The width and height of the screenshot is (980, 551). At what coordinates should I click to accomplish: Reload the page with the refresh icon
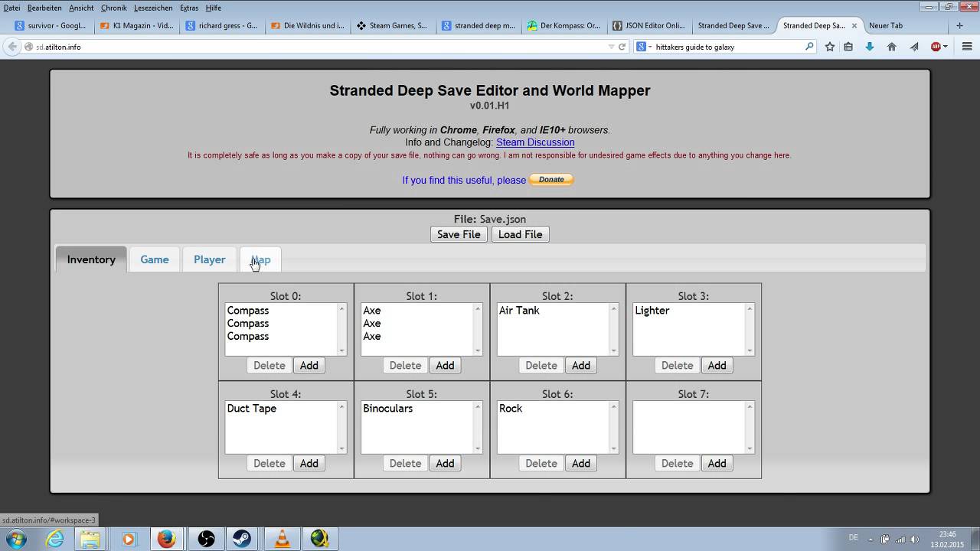[622, 47]
